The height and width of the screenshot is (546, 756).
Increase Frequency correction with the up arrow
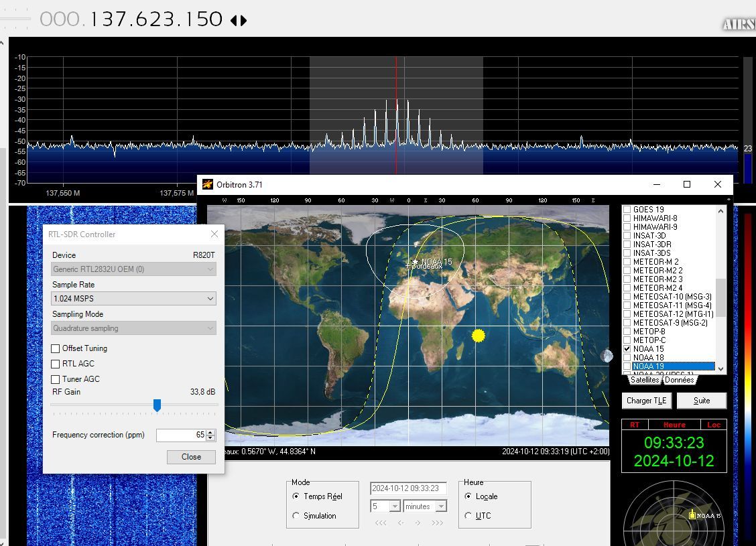click(x=210, y=432)
